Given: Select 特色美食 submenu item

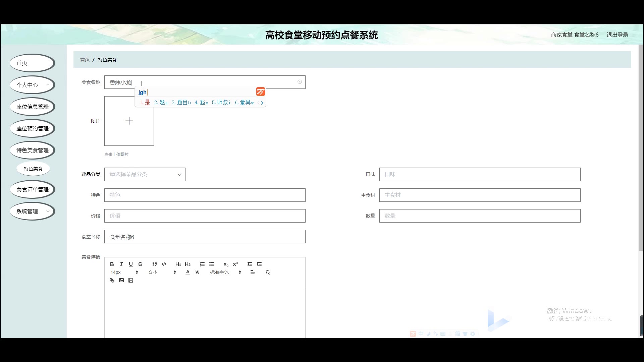Looking at the screenshot, I should tap(33, 169).
